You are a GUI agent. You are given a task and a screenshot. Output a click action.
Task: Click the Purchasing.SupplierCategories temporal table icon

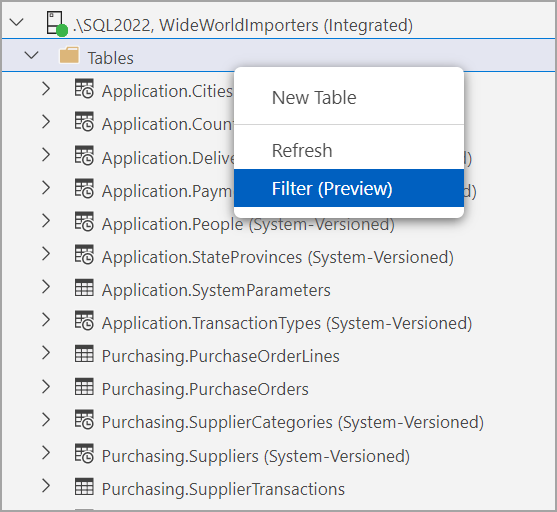(x=84, y=420)
